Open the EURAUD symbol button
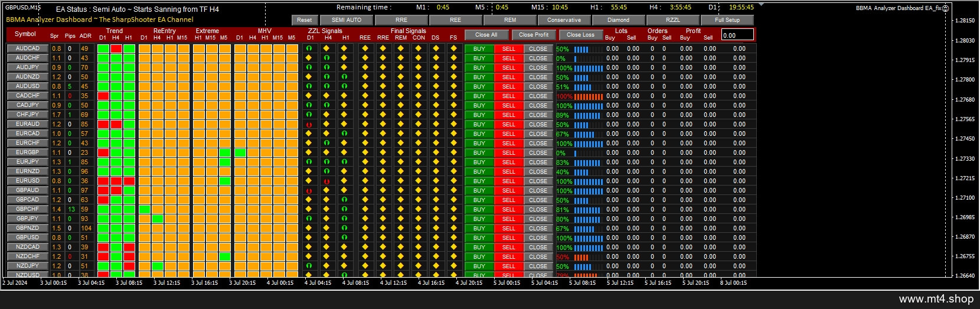 coord(28,124)
